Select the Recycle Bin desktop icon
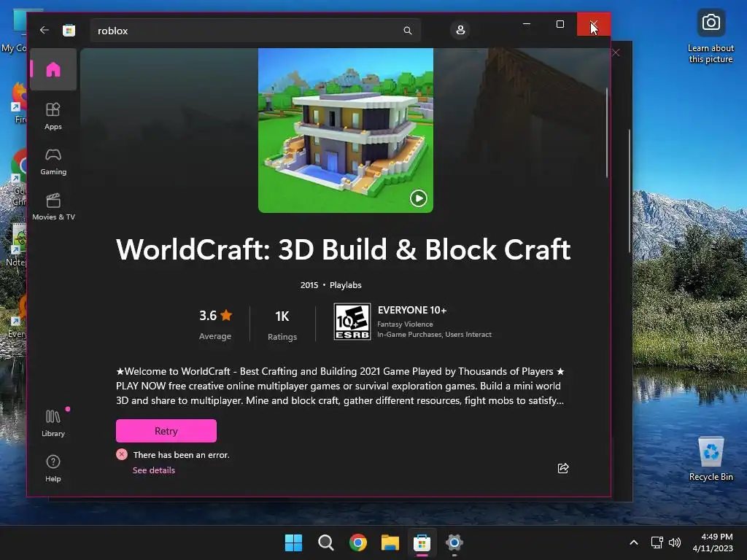The width and height of the screenshot is (747, 560). 711,459
